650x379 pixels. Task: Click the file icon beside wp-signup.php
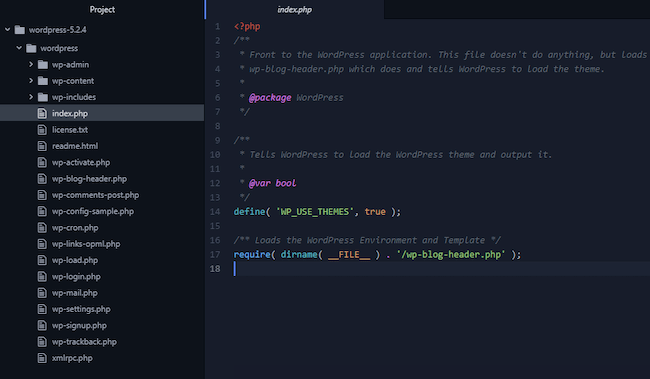point(42,326)
